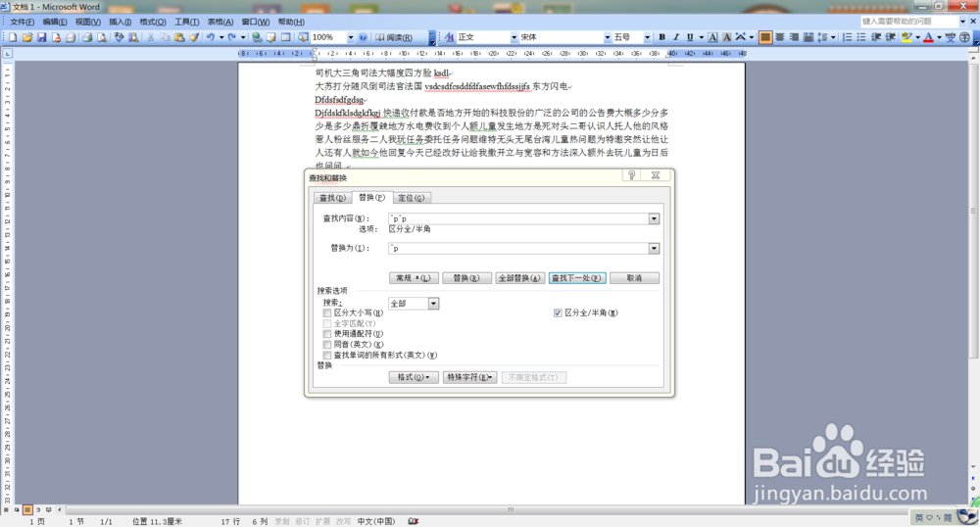Click into the 查找内容 input field
Image resolution: width=980 pixels, height=527 pixels.
pyautogui.click(x=518, y=219)
